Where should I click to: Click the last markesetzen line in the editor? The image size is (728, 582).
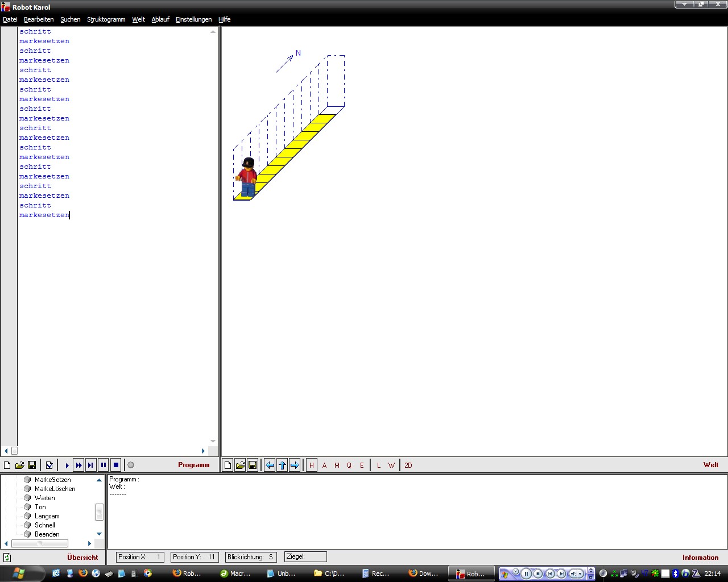point(44,215)
